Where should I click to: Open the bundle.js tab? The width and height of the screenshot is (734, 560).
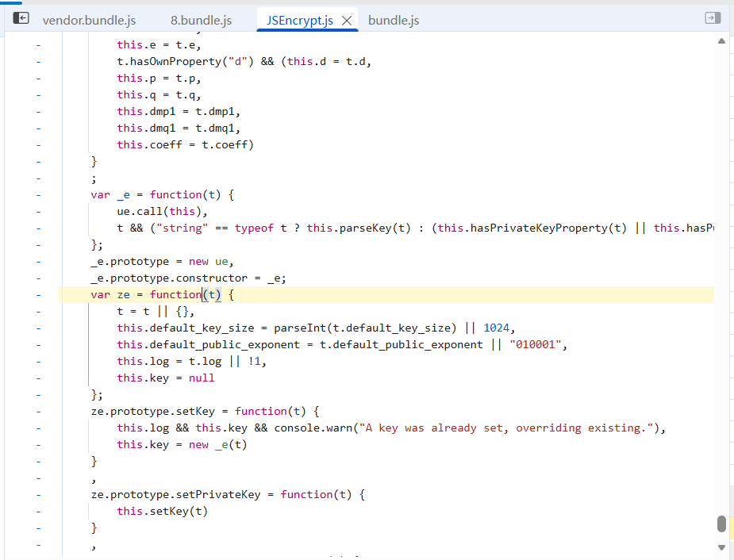[x=394, y=21]
